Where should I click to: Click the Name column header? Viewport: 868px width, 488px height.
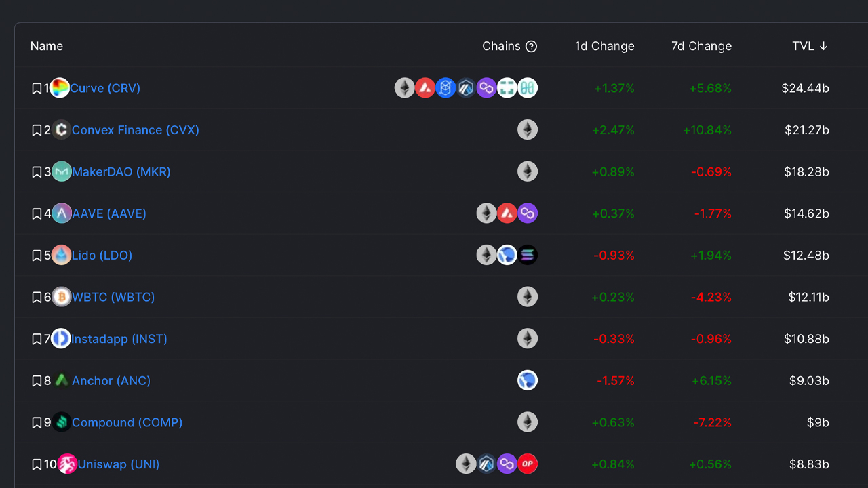click(46, 46)
